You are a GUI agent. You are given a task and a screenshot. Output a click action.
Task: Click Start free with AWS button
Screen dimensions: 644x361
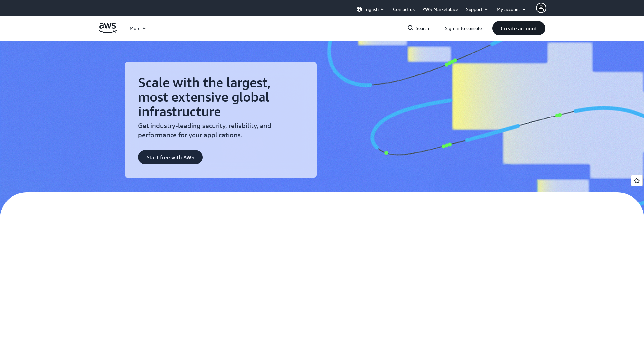pyautogui.click(x=170, y=157)
